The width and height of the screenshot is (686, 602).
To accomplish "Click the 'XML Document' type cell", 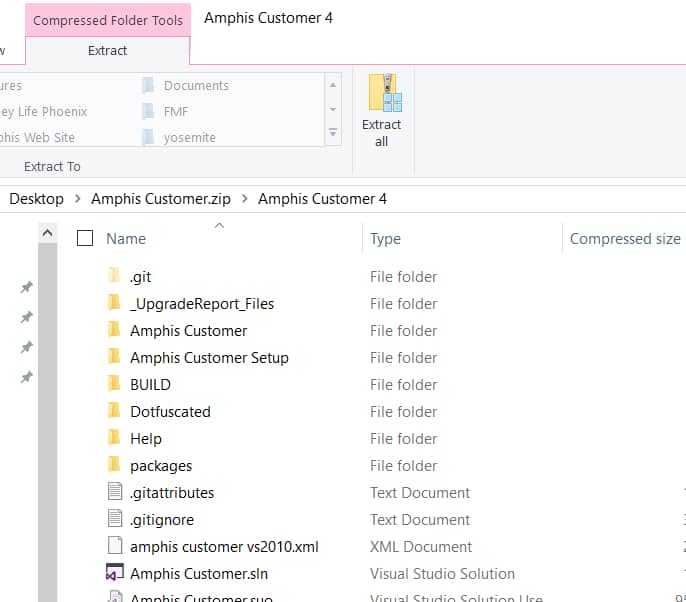I will click(x=421, y=547).
